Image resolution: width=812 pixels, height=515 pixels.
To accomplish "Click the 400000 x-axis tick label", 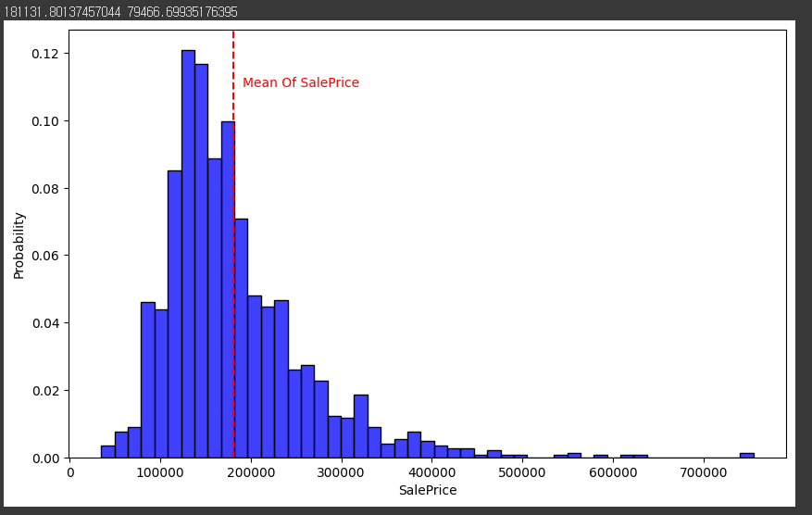I will click(x=431, y=472).
